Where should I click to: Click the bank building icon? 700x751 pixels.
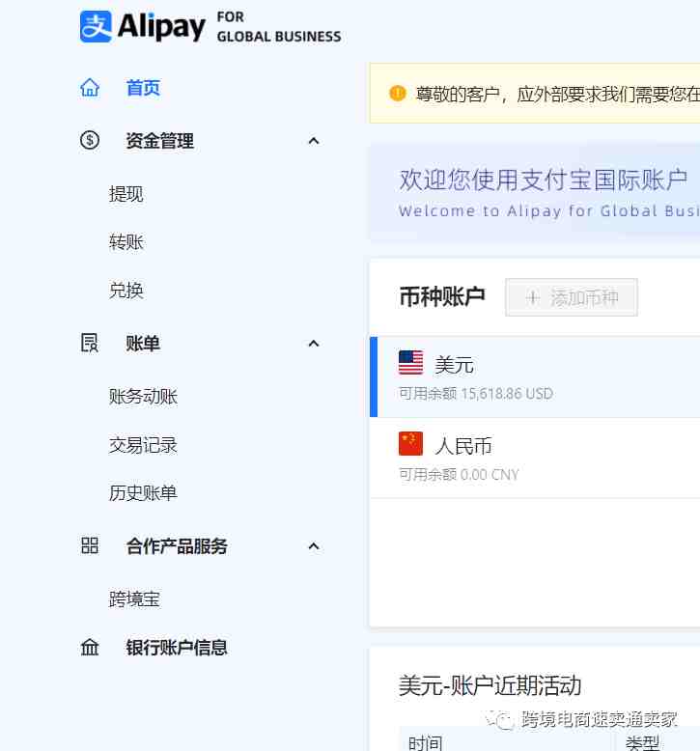click(x=90, y=647)
